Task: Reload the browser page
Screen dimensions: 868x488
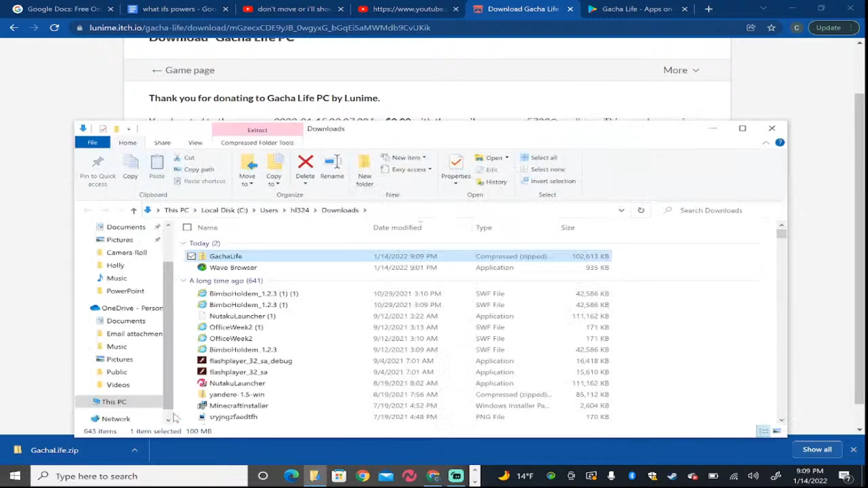Action: [54, 27]
